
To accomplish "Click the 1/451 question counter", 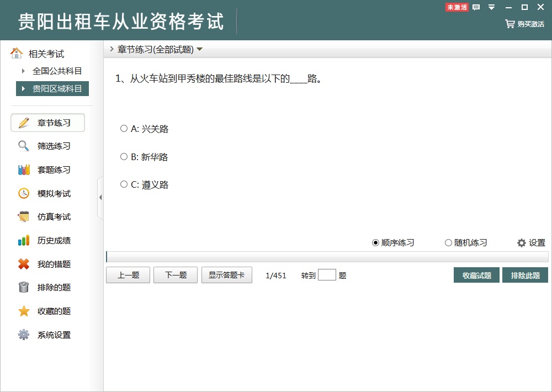I will pos(275,276).
